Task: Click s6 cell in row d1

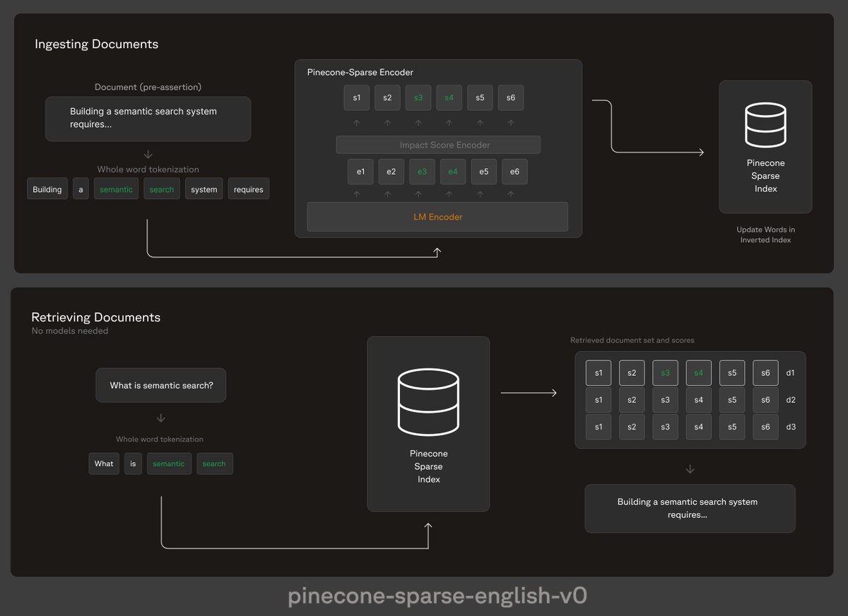Action: [x=765, y=373]
